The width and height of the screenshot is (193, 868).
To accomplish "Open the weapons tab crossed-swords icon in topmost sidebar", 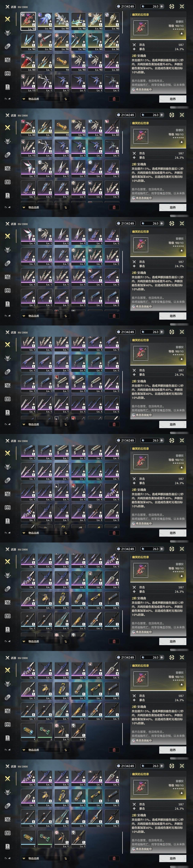I will [7, 19].
